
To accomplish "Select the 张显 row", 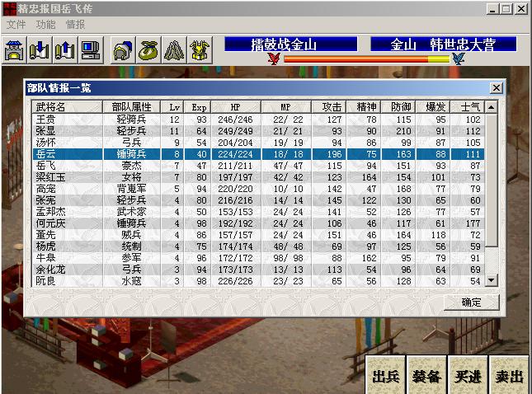I will tap(258, 131).
